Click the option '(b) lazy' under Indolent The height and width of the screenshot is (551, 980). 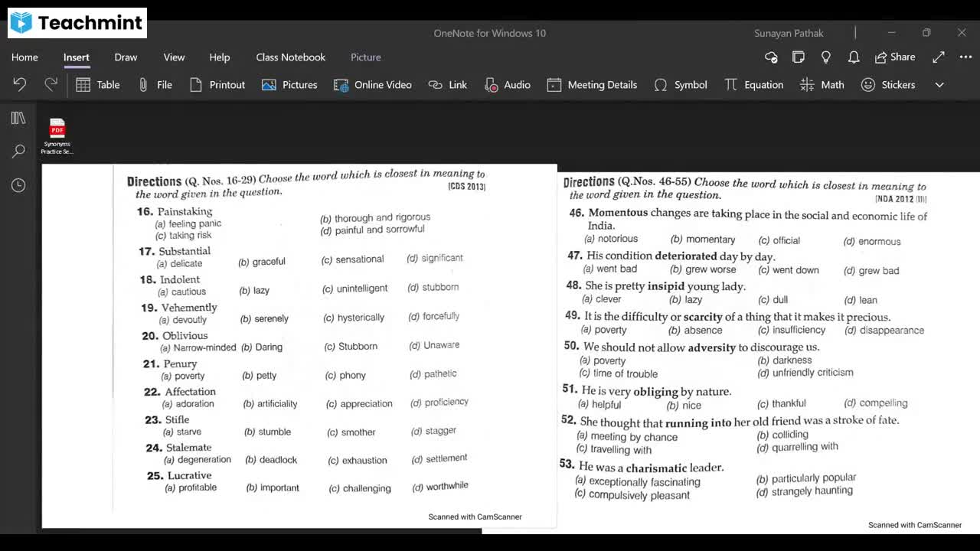point(254,291)
